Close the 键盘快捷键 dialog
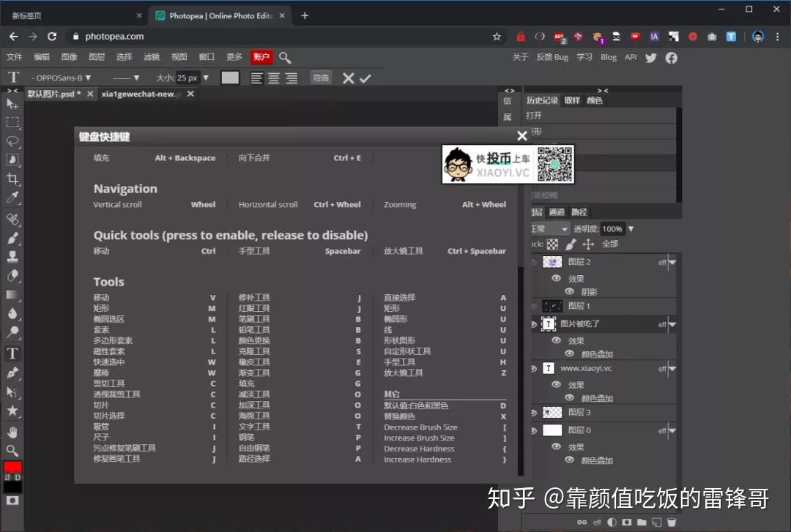 pyautogui.click(x=522, y=136)
